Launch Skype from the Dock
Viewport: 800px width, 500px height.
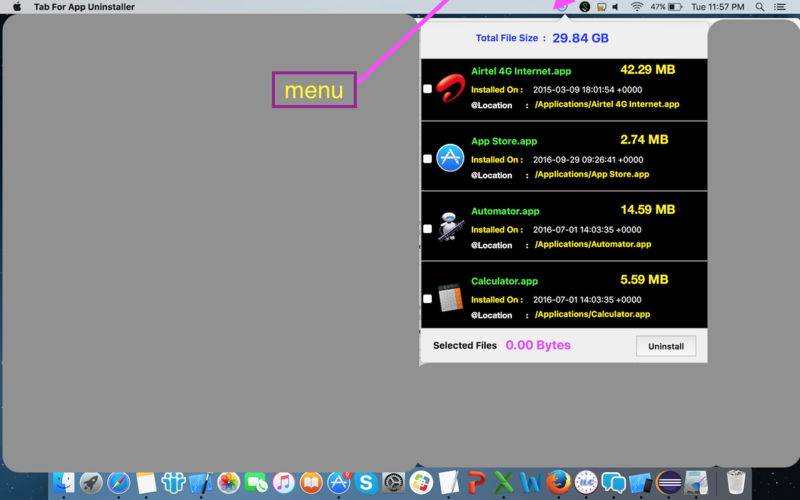(x=366, y=482)
